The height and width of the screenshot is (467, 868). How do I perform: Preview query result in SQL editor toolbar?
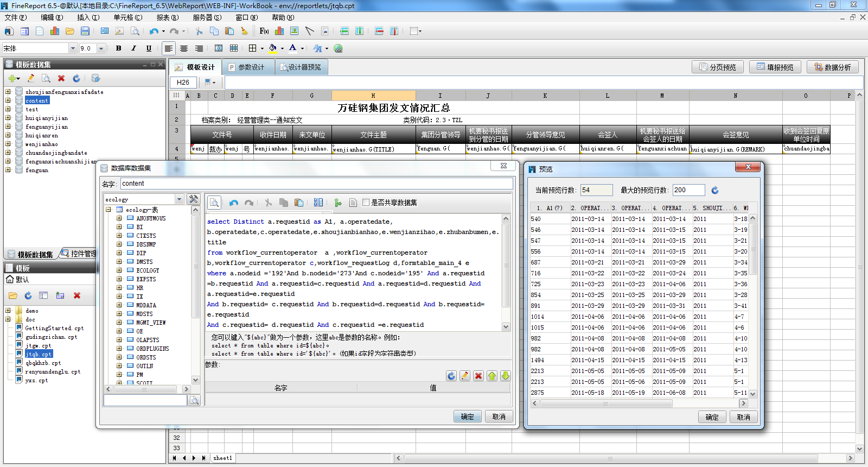click(214, 203)
